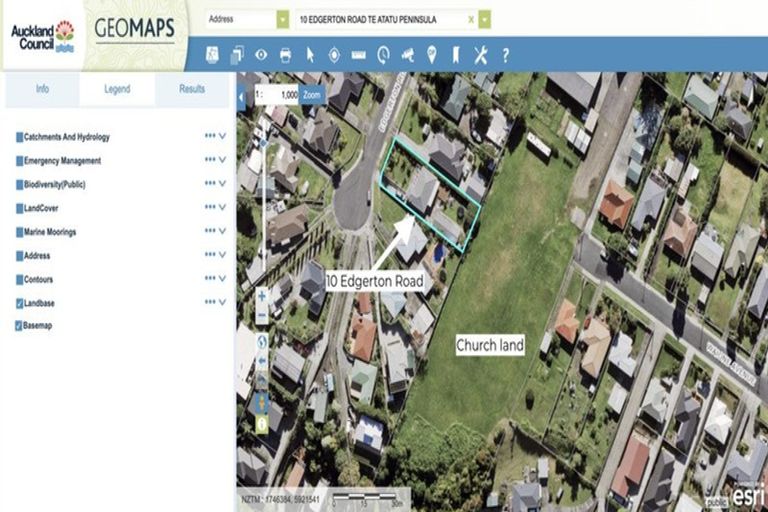Switch to the Results tab
Screen dimensions: 768x512
coord(192,89)
